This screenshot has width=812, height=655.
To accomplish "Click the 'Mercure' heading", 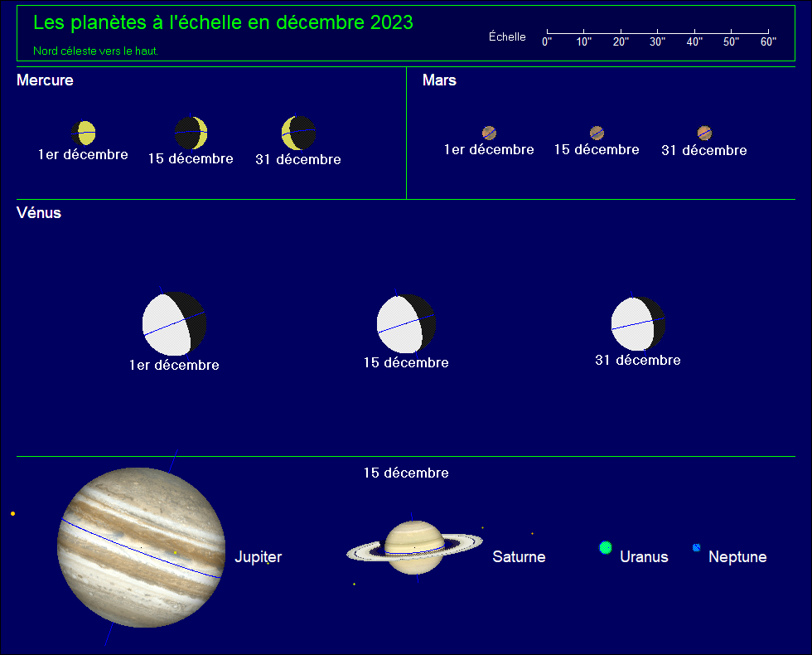I will pos(45,80).
